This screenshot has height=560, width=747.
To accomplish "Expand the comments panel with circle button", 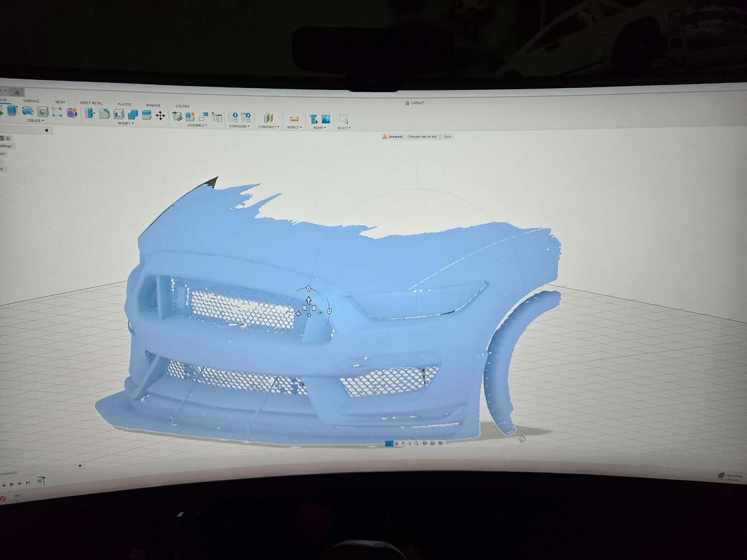I will [80, 466].
